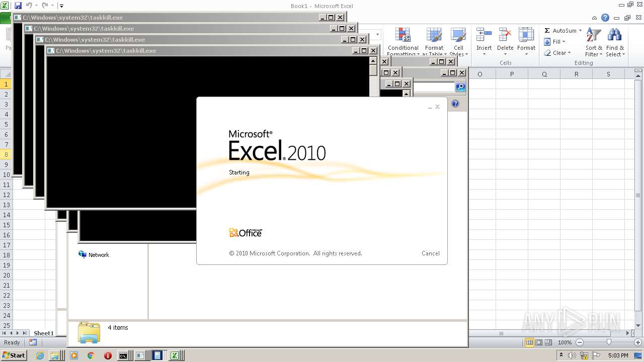Click the 5:03 PM taskbar clock
Screen dimensions: 644x362
618,355
